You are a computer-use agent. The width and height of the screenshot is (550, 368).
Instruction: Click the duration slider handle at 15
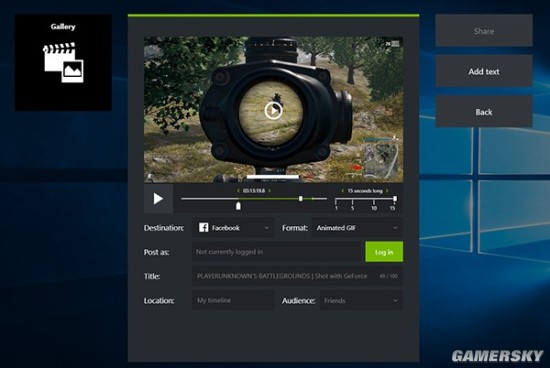395,199
